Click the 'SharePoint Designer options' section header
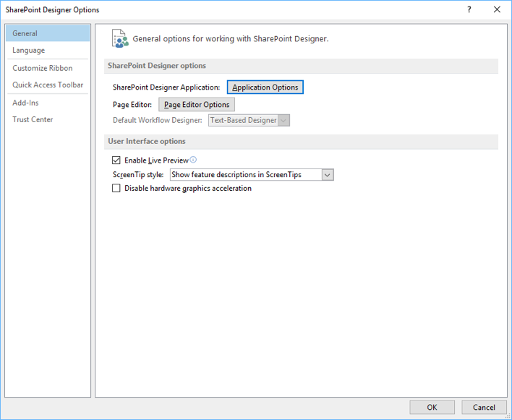This screenshot has height=420, width=512. click(x=301, y=66)
